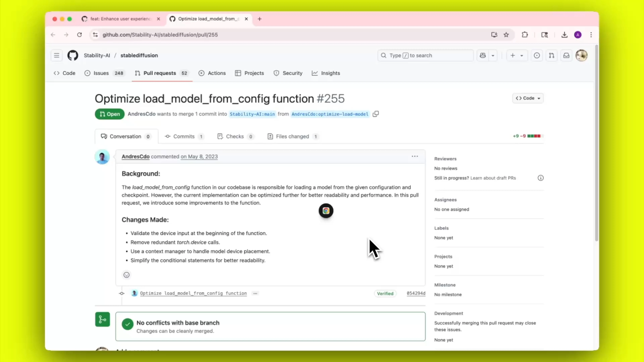This screenshot has width=644, height=362.
Task: Click the green merge status icon
Action: (x=102, y=319)
